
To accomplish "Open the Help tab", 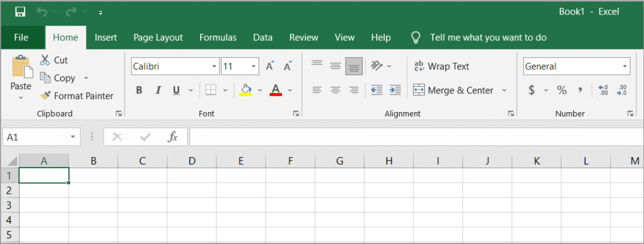I will (x=381, y=37).
